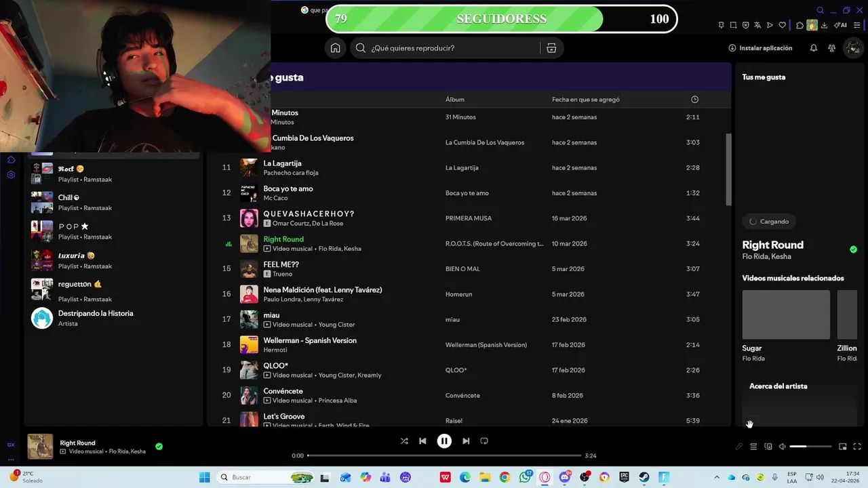Seek within the song progress bar
The height and width of the screenshot is (488, 868).
(444, 455)
